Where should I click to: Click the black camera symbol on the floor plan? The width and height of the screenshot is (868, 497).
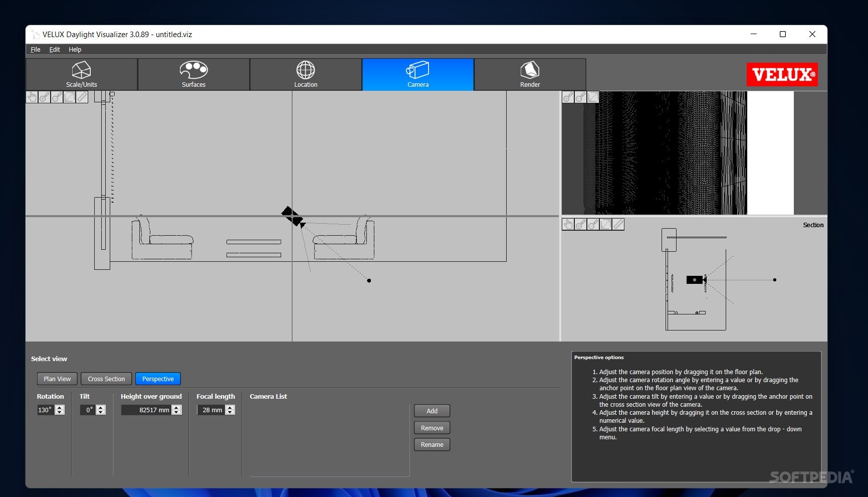click(x=293, y=217)
